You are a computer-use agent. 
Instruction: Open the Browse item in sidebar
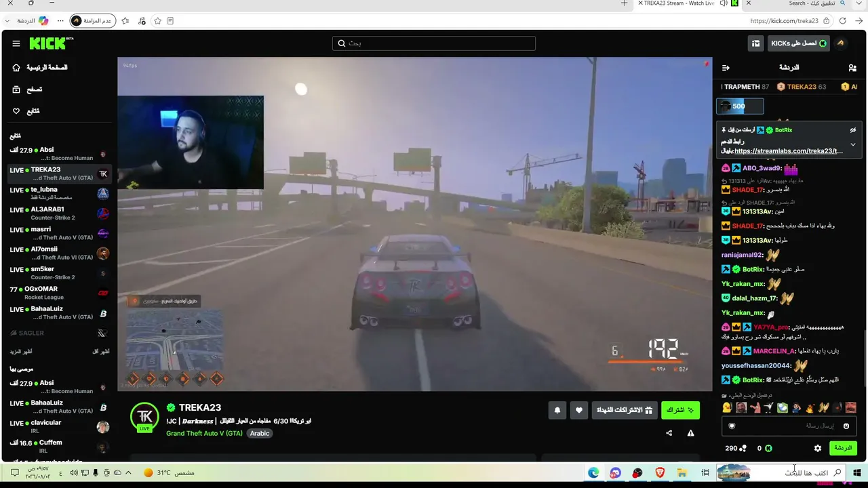(28, 89)
